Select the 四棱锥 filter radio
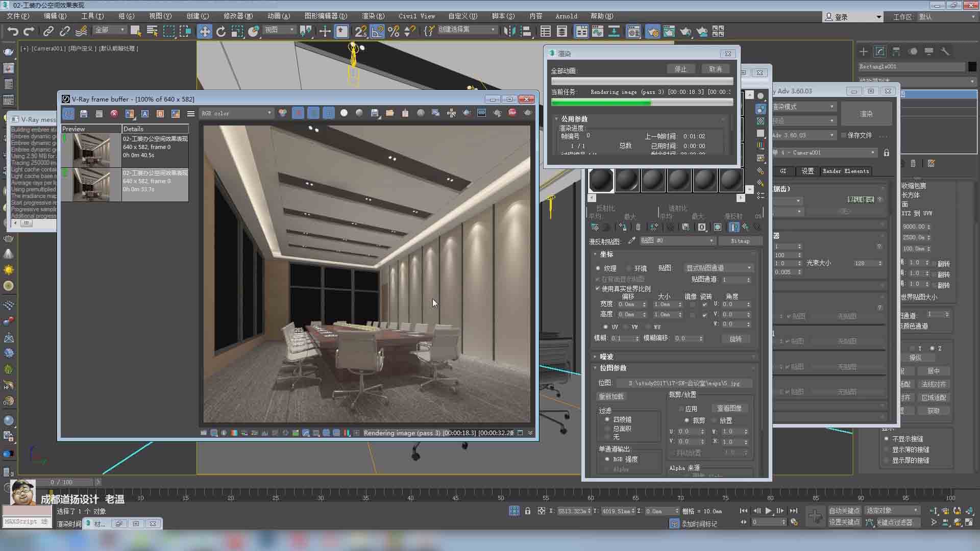The width and height of the screenshot is (980, 551). pos(607,419)
